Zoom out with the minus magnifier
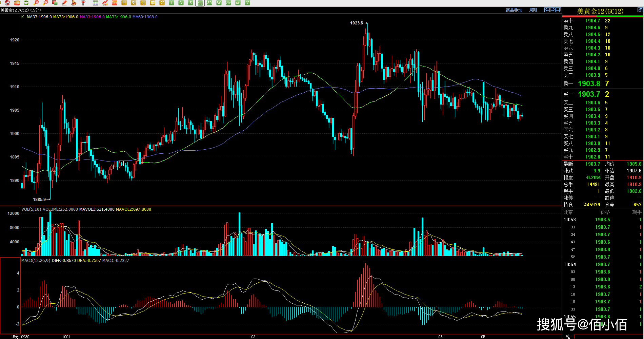Screen dimensions: 644x339 click(x=45, y=3)
